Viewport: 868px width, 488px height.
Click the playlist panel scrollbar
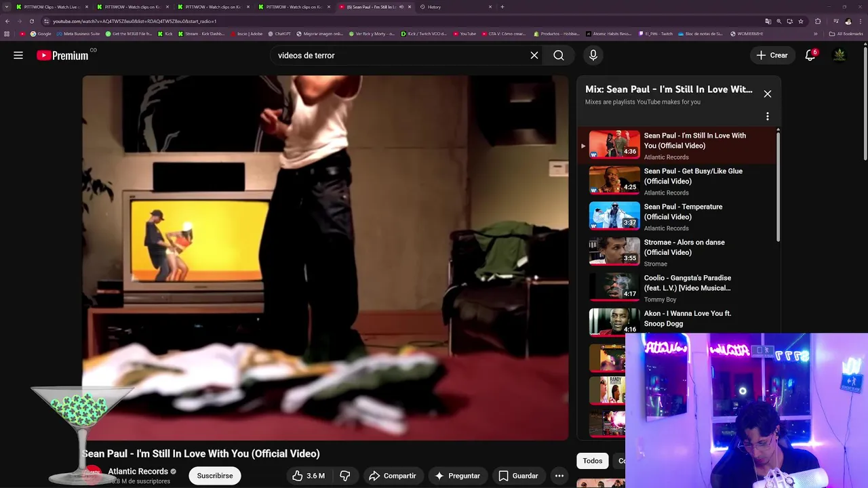[x=778, y=185]
